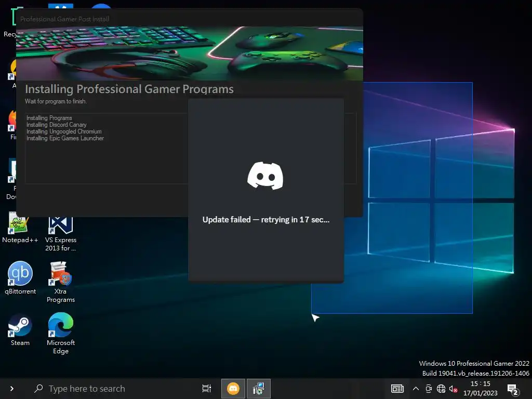
Task: Click the 'Installing Epic Games Launcher' log line
Action: point(65,138)
